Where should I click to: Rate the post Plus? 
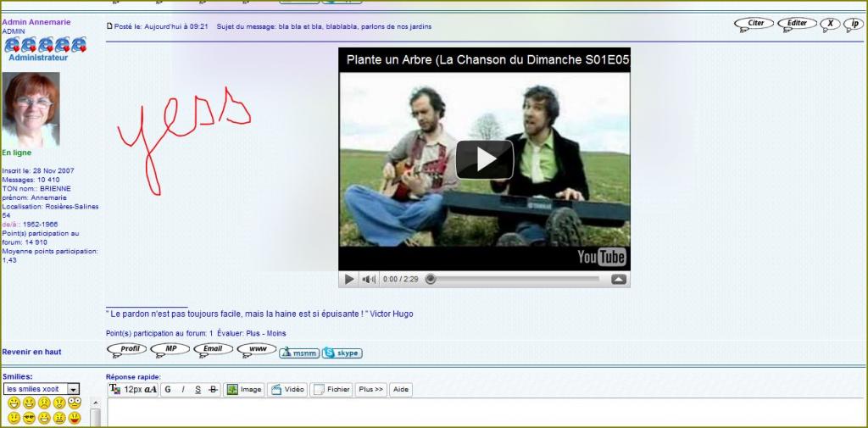click(x=253, y=333)
